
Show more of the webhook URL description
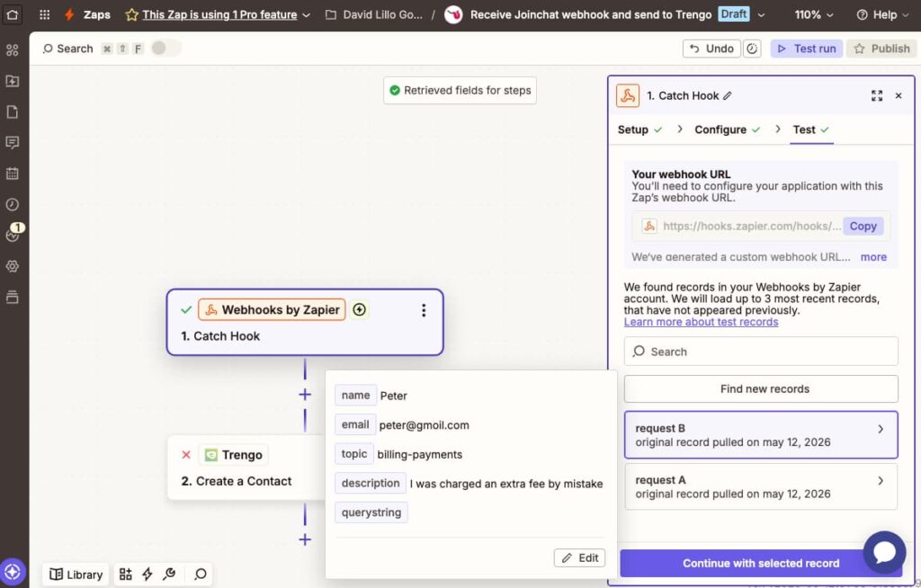[x=873, y=257]
